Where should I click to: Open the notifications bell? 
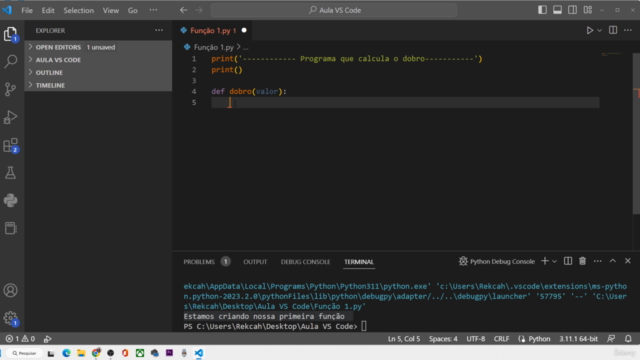pyautogui.click(x=628, y=339)
